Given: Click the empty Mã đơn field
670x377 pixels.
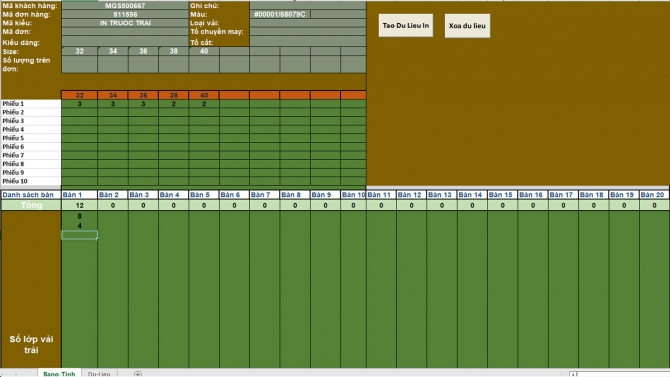Looking at the screenshot, I should point(125,31).
